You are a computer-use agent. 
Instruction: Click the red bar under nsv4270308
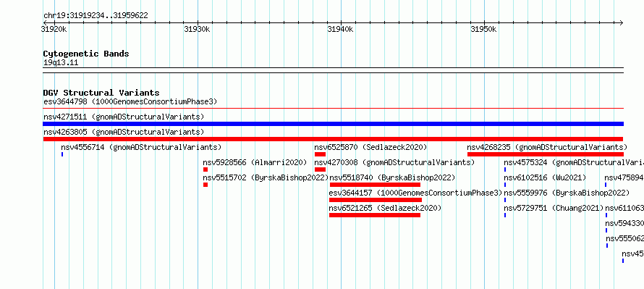point(320,169)
